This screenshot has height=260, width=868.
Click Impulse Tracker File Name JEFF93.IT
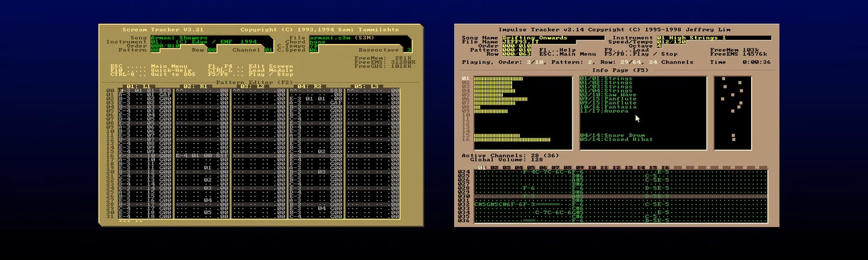pyautogui.click(x=539, y=42)
